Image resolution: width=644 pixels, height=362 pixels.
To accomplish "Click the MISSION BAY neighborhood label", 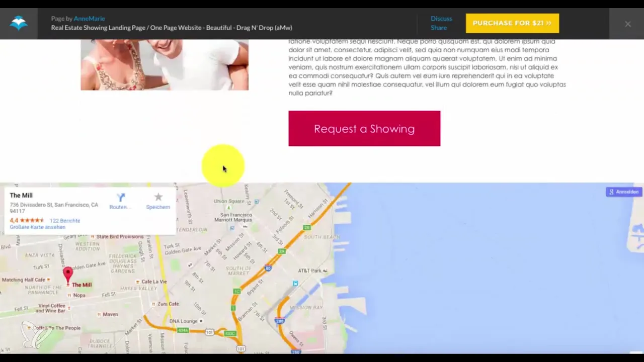I will pyautogui.click(x=306, y=307).
